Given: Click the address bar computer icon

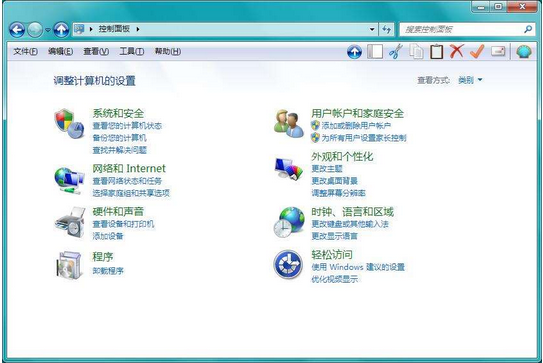Looking at the screenshot, I should 79,29.
